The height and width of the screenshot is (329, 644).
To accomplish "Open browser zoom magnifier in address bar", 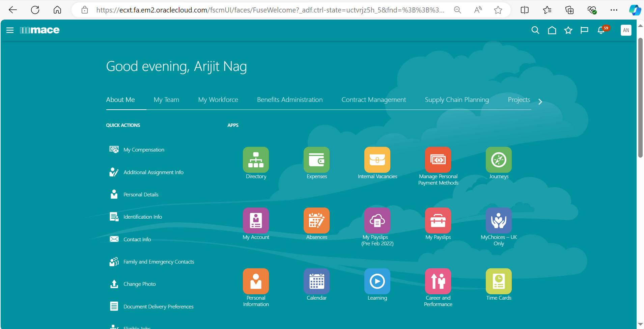I will 457,10.
